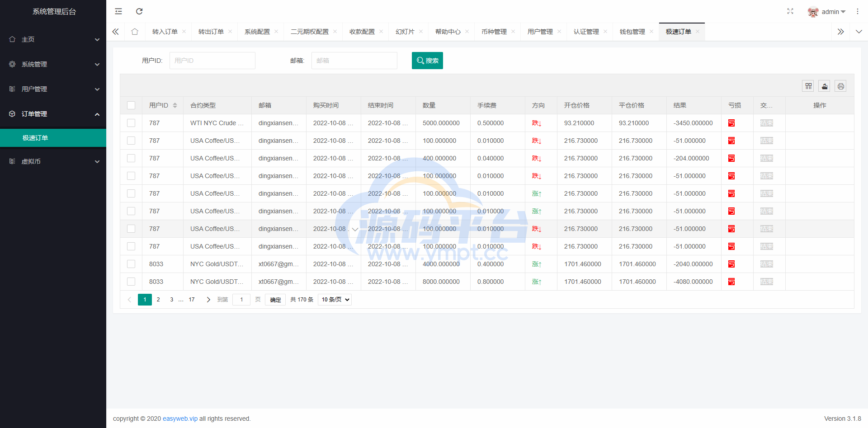
Task: Open the admin user dropdown
Action: point(833,12)
